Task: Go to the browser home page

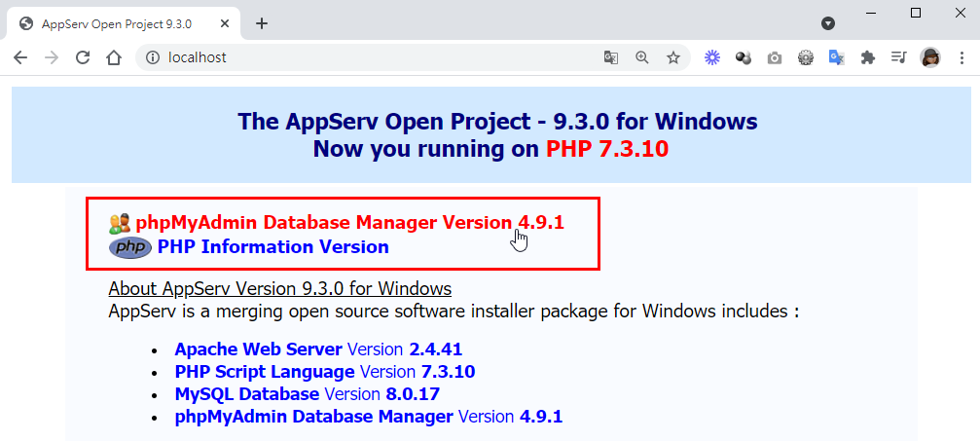Action: pyautogui.click(x=114, y=57)
